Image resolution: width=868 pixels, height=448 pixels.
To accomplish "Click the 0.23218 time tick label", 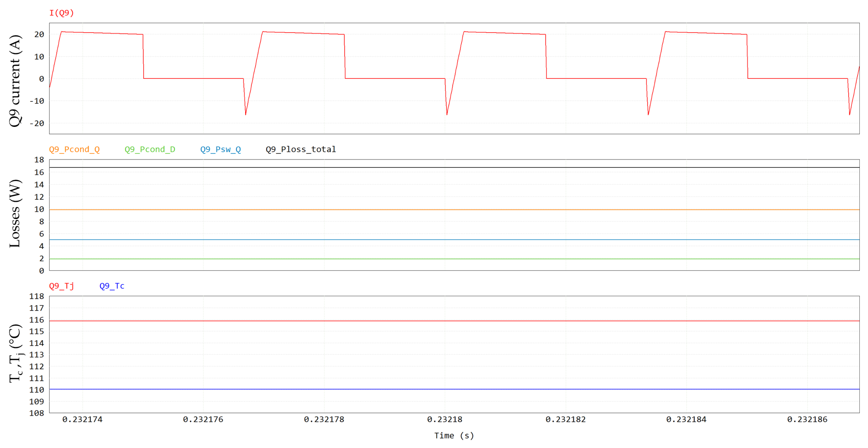I will click(444, 419).
